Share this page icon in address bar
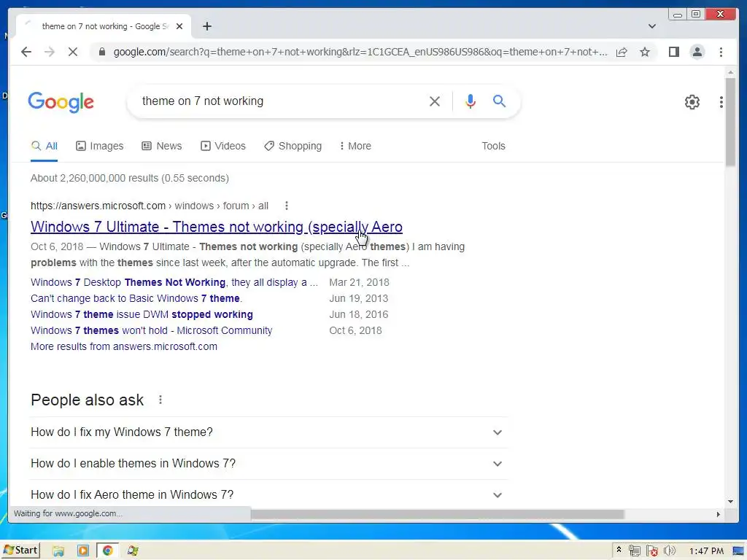747x560 pixels. coord(622,52)
